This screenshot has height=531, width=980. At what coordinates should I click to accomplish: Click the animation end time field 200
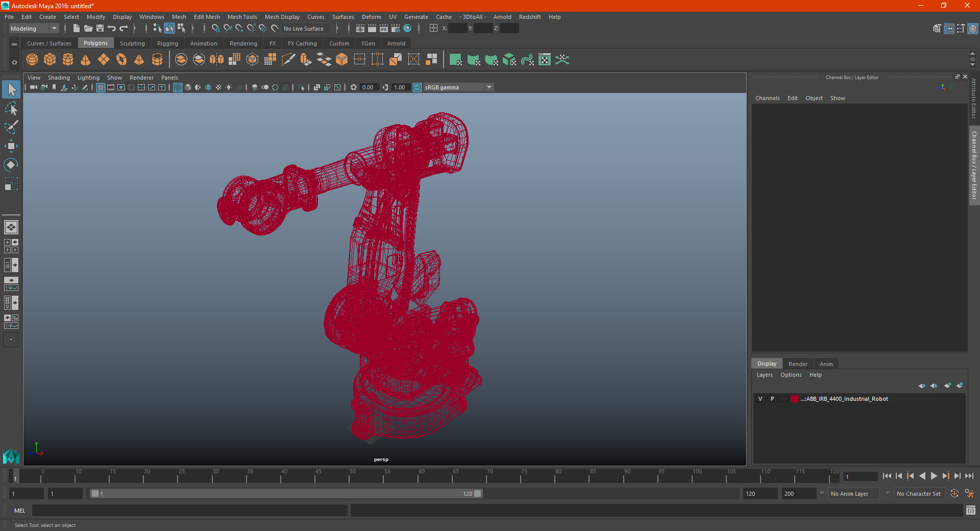[x=799, y=494]
